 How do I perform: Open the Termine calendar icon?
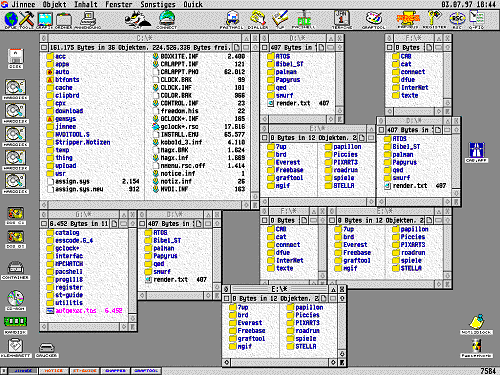pyautogui.click(x=342, y=19)
